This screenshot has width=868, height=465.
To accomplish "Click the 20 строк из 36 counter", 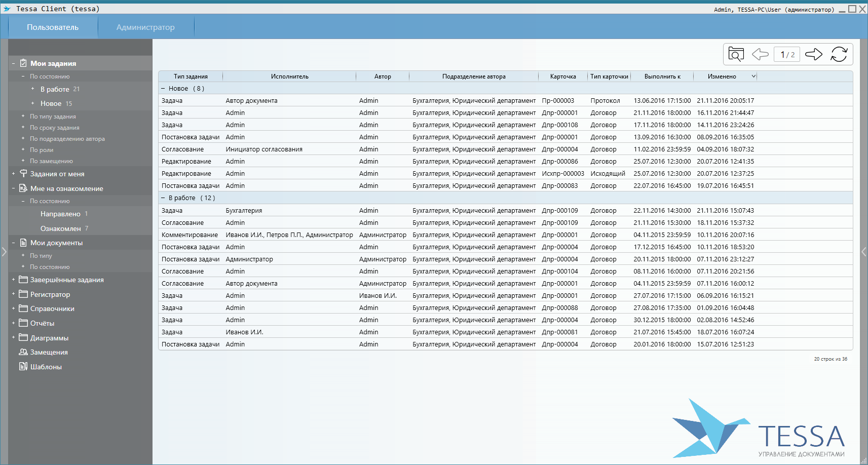I will click(831, 359).
